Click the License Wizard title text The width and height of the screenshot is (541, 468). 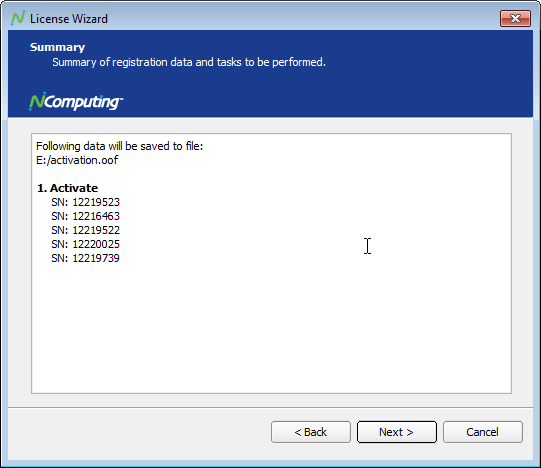tap(69, 19)
